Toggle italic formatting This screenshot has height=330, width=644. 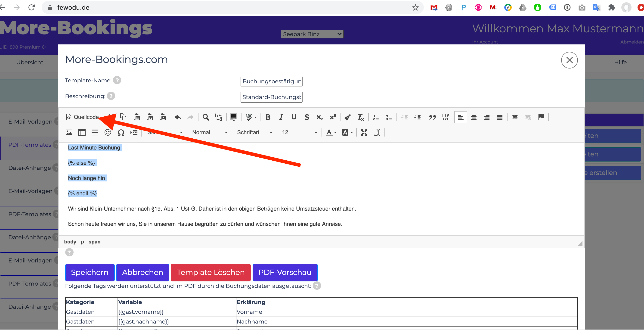(x=281, y=117)
